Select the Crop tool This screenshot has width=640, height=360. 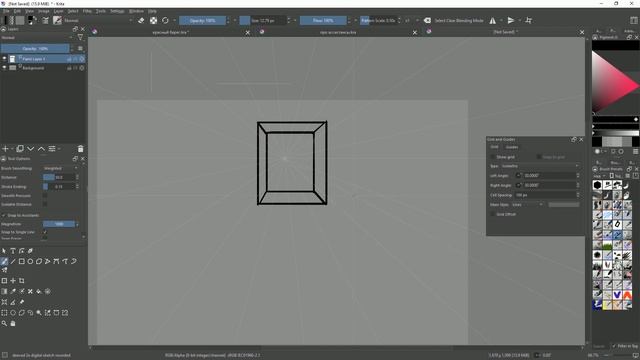(22, 281)
